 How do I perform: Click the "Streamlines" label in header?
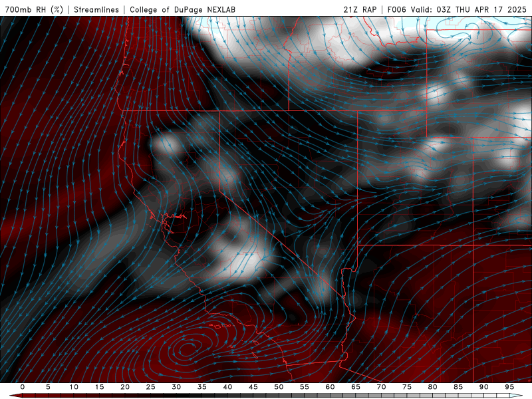[96, 9]
